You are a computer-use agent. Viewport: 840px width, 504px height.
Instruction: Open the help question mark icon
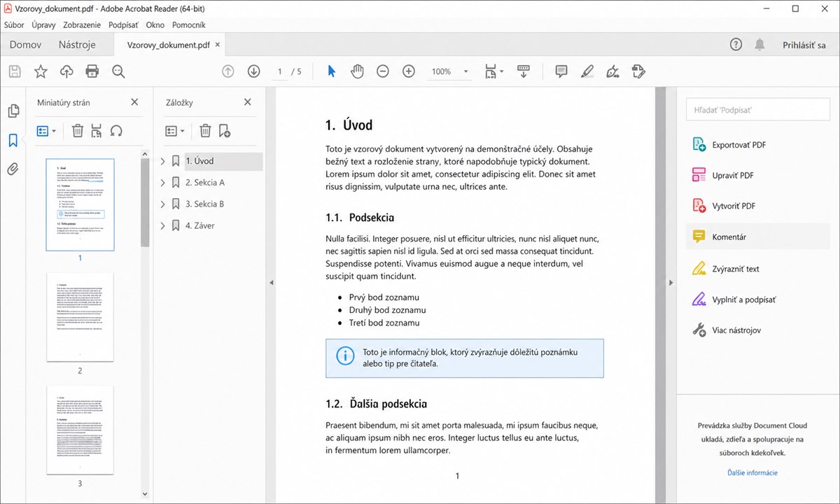[x=736, y=45]
